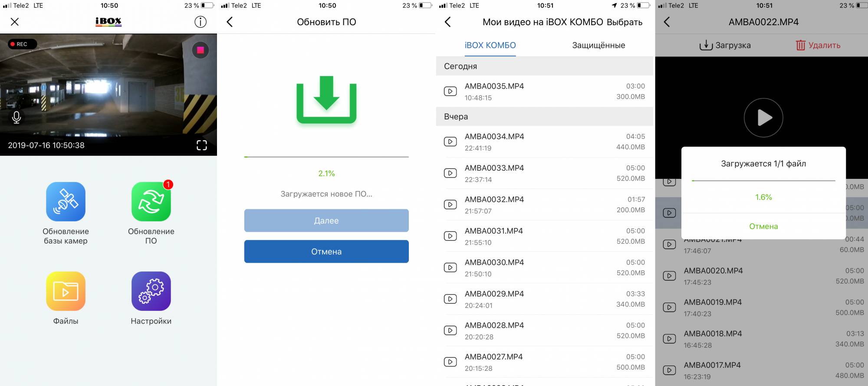This screenshot has height=386, width=868.
Task: Open Обновление ПО green refresh icon
Action: 151,201
